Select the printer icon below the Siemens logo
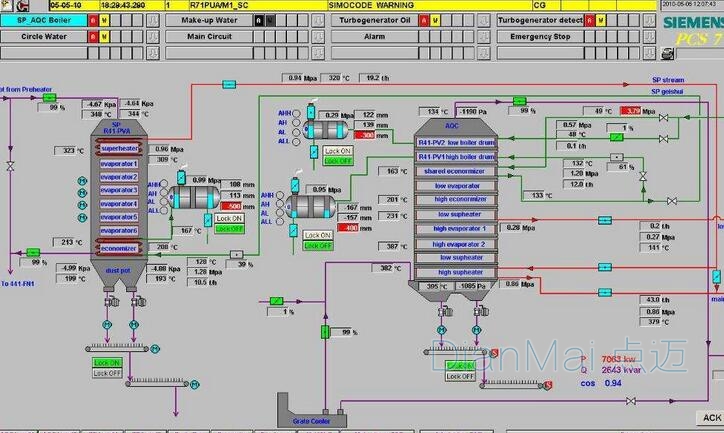This screenshot has width=724, height=433. [x=667, y=55]
